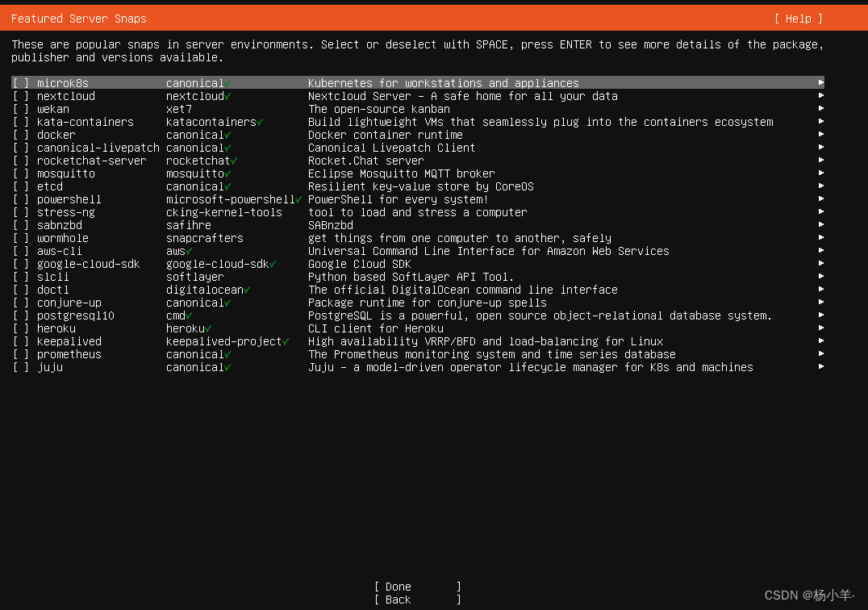Click publisher cking-kernel-tools
This screenshot has height=610, width=868.
click(x=223, y=213)
